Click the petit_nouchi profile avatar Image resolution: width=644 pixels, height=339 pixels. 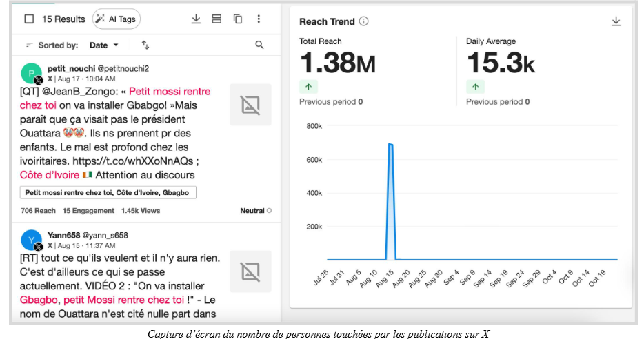click(31, 72)
